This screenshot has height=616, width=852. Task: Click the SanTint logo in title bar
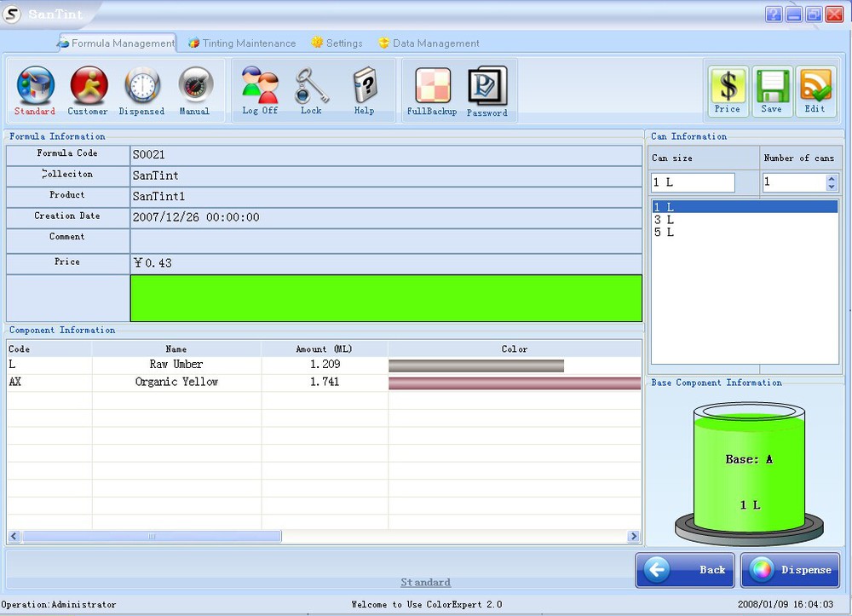11,14
